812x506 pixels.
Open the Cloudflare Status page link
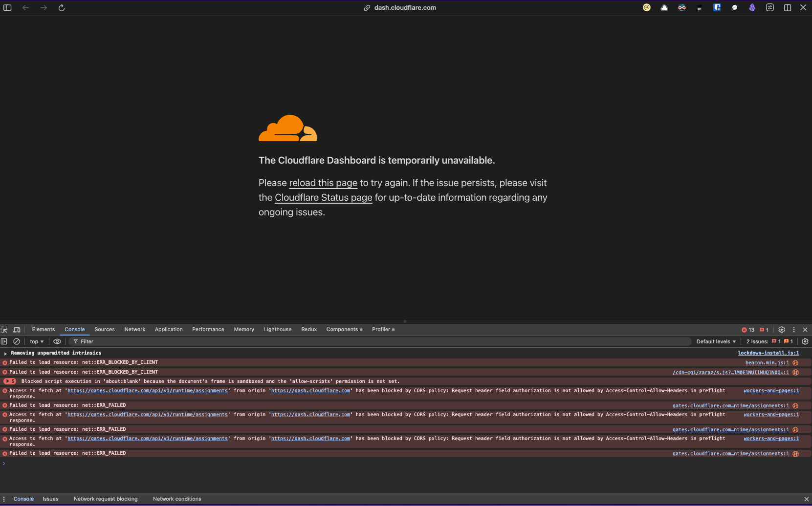(324, 198)
